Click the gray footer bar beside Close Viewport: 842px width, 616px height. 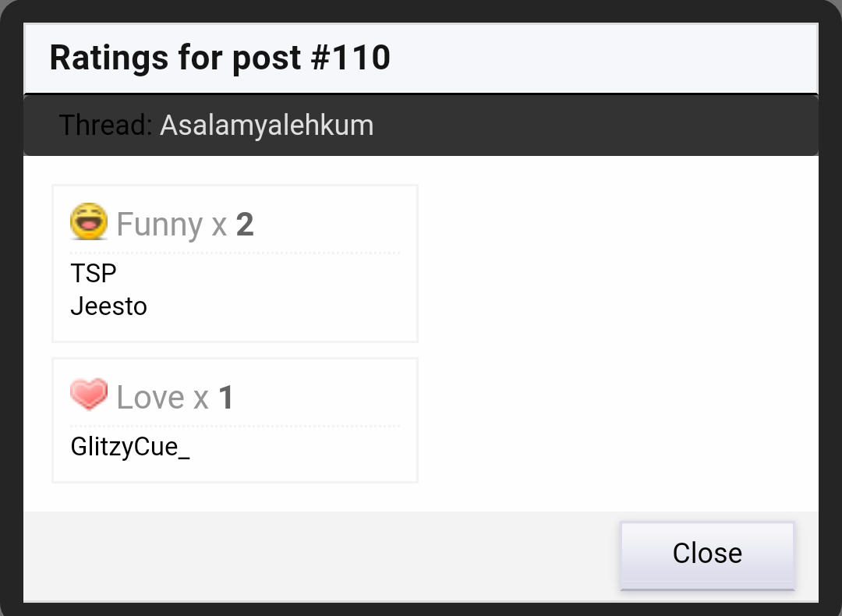tap(322, 556)
